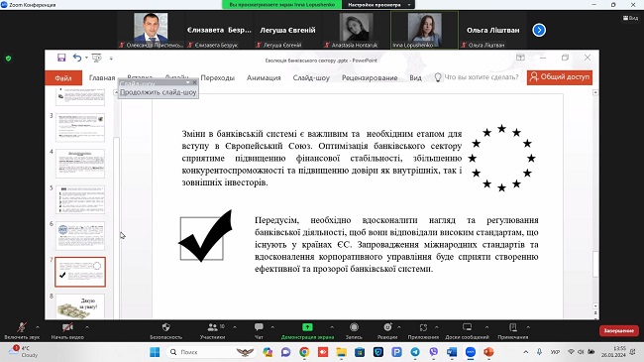Open the view settings dropdown at top
The image size is (644, 362).
tap(378, 5)
